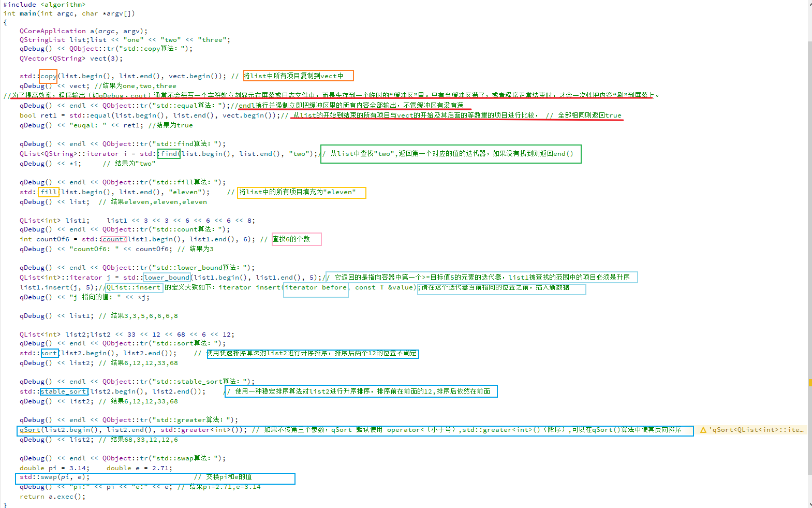Click the '"eleven"' argument in the fill call

[185, 192]
